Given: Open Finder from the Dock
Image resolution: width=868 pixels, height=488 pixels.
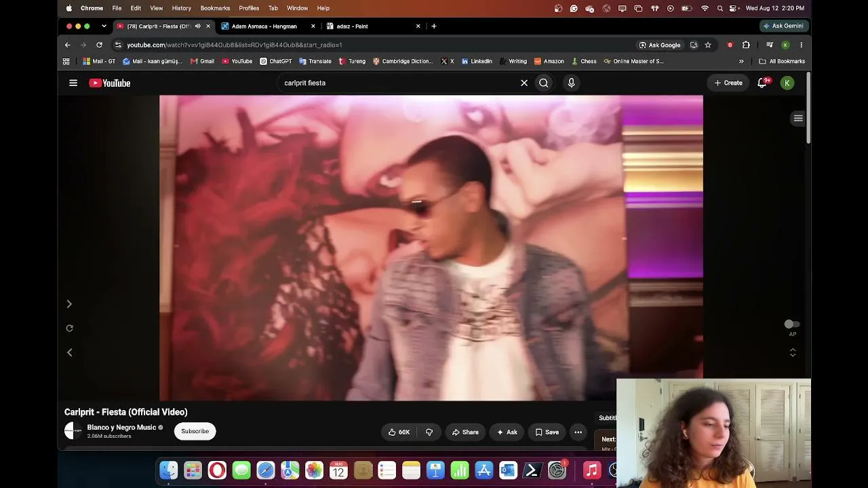Looking at the screenshot, I should [169, 470].
